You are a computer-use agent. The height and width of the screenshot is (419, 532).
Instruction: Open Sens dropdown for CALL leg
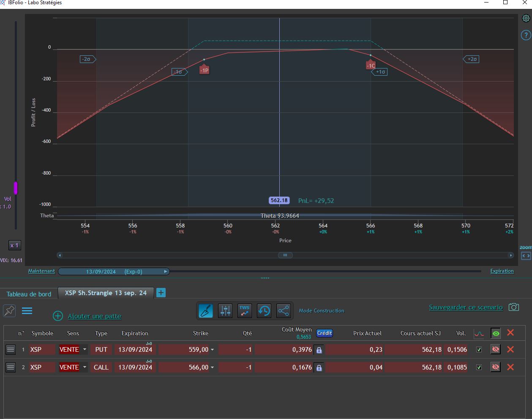click(85, 367)
